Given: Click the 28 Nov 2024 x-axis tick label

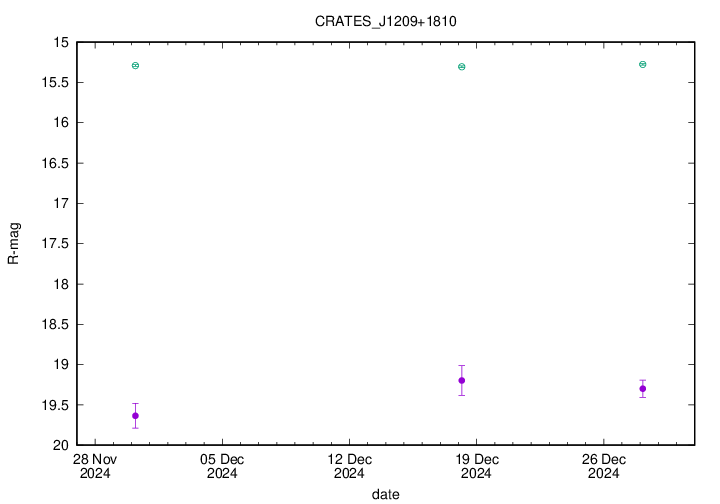Looking at the screenshot, I should (x=95, y=466).
